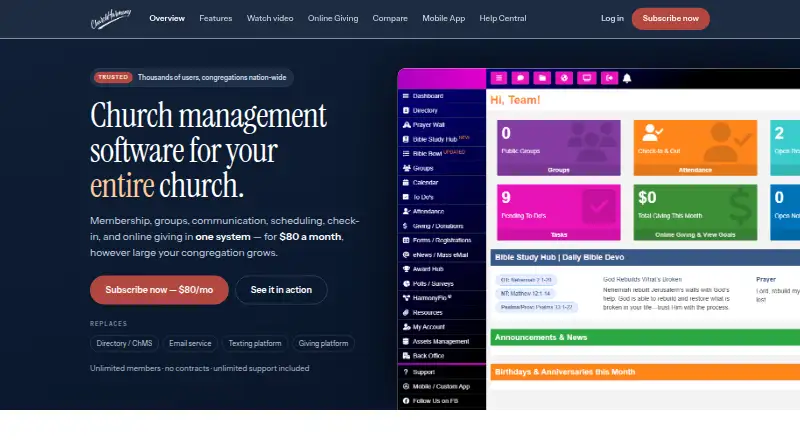The width and height of the screenshot is (800, 440).
Task: Open the Compare nav item
Action: [390, 18]
